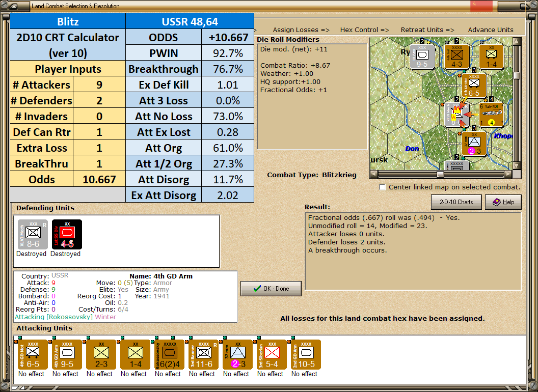Click the Weather: +1.00 modifier line
This screenshot has height=392, width=538.
[287, 74]
